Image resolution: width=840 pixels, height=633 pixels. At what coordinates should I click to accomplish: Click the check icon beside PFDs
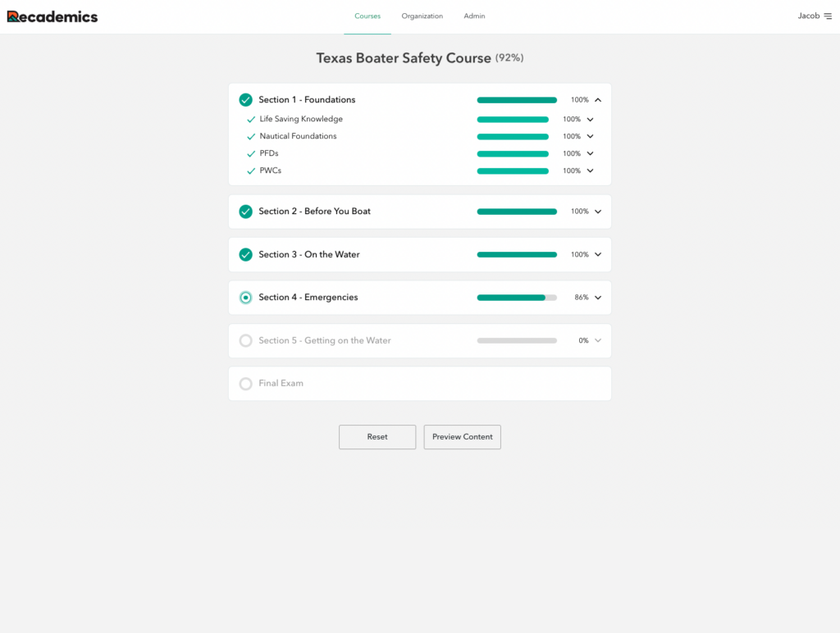251,153
